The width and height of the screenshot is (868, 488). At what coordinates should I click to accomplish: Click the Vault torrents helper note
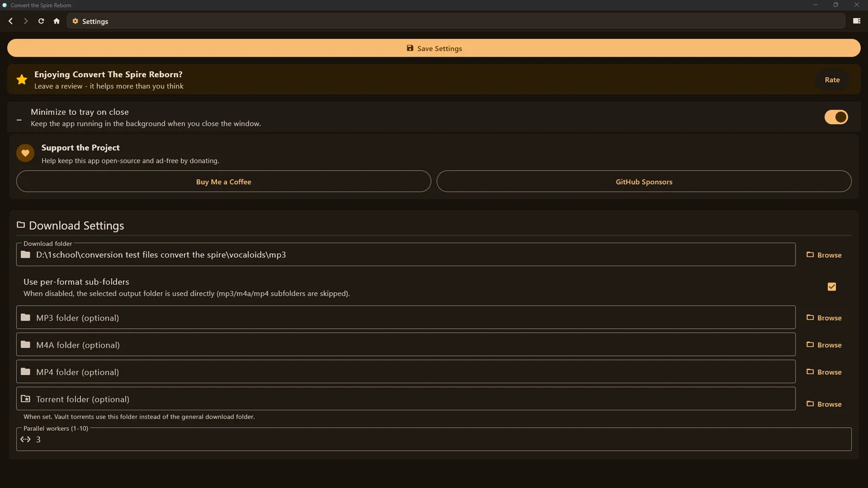[139, 417]
